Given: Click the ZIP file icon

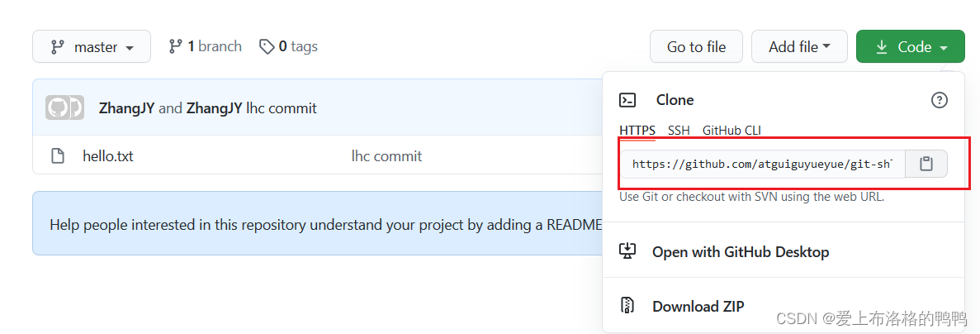Looking at the screenshot, I should pos(627,306).
